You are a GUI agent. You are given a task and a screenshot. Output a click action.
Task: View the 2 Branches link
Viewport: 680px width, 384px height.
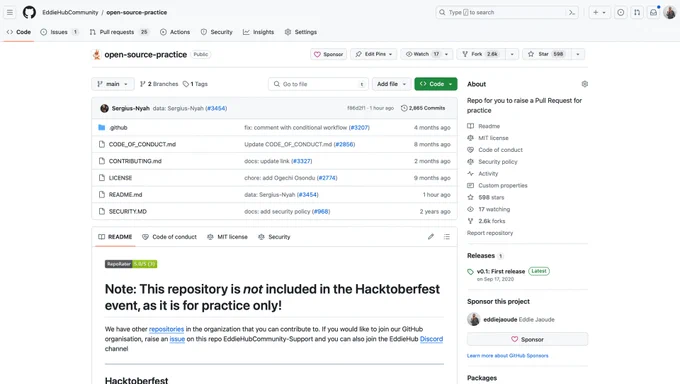[159, 84]
